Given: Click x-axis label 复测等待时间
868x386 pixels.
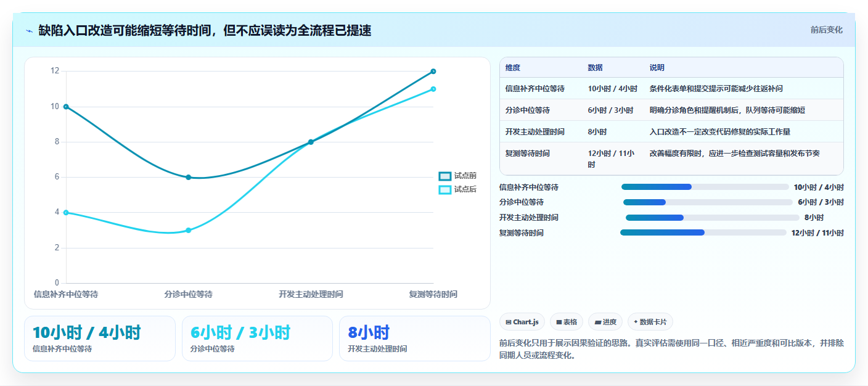Looking at the screenshot, I should (433, 295).
